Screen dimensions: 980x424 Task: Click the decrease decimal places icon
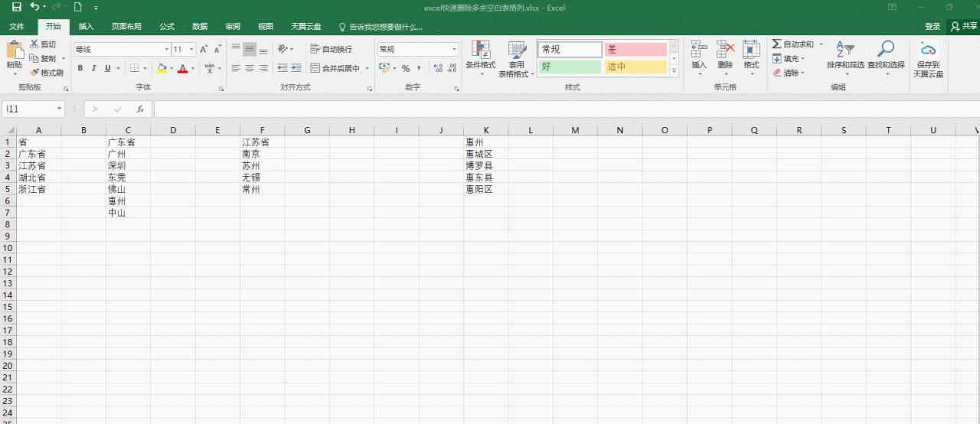452,68
